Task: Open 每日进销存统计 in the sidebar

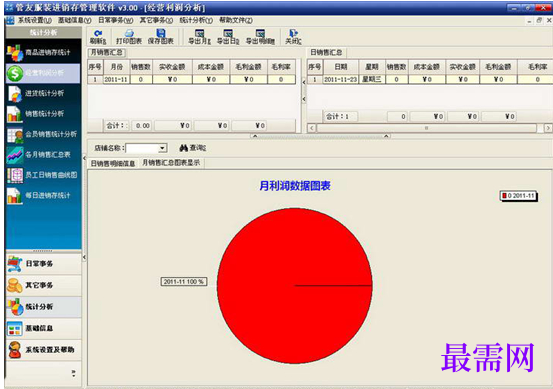Action: coord(43,195)
